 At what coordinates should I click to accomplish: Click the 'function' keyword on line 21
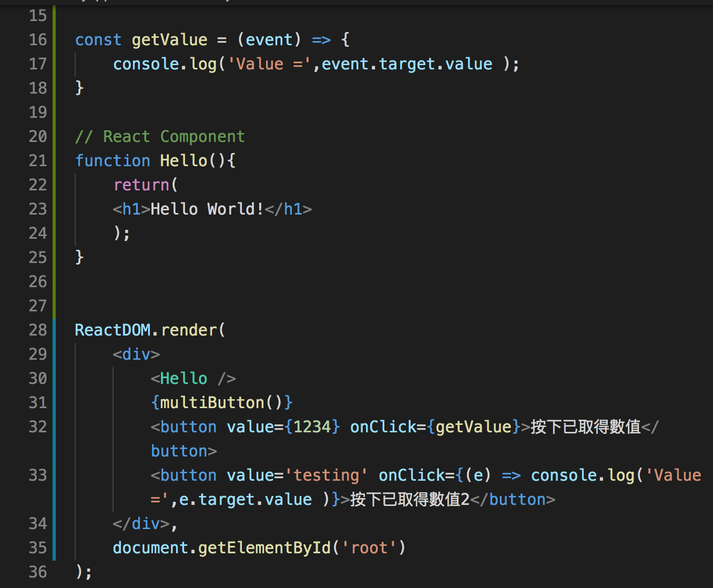coord(113,160)
